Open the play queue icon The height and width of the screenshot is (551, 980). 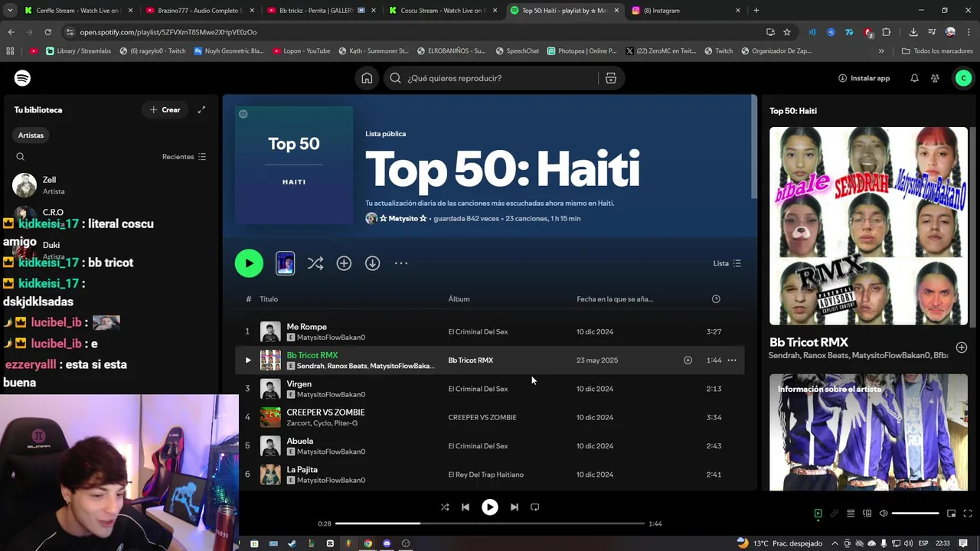point(851,514)
